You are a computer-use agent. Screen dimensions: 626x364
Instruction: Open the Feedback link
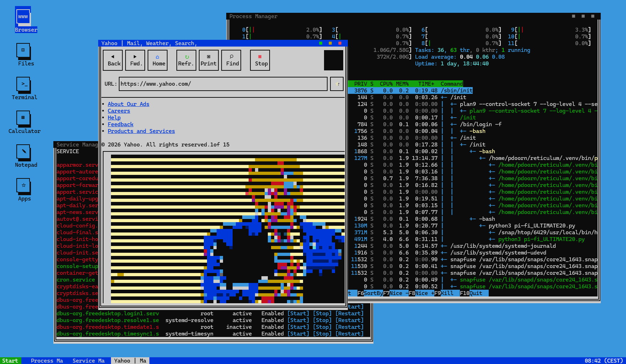point(121,124)
